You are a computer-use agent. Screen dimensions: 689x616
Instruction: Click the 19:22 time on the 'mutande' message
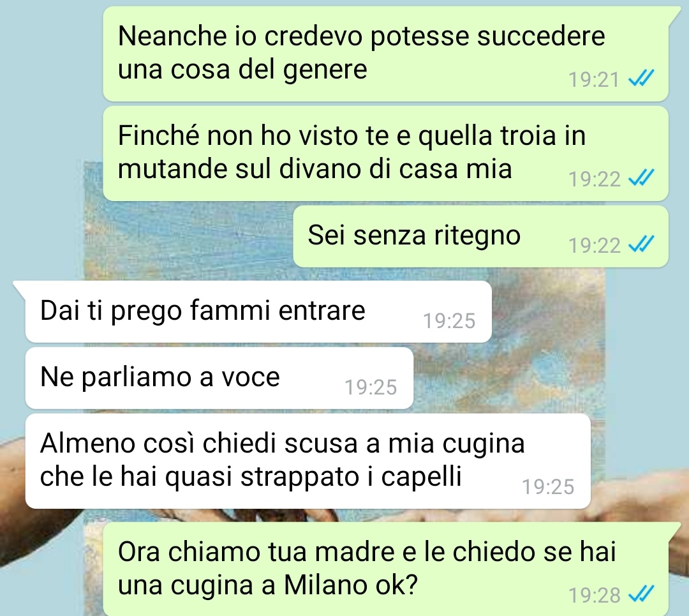(594, 179)
